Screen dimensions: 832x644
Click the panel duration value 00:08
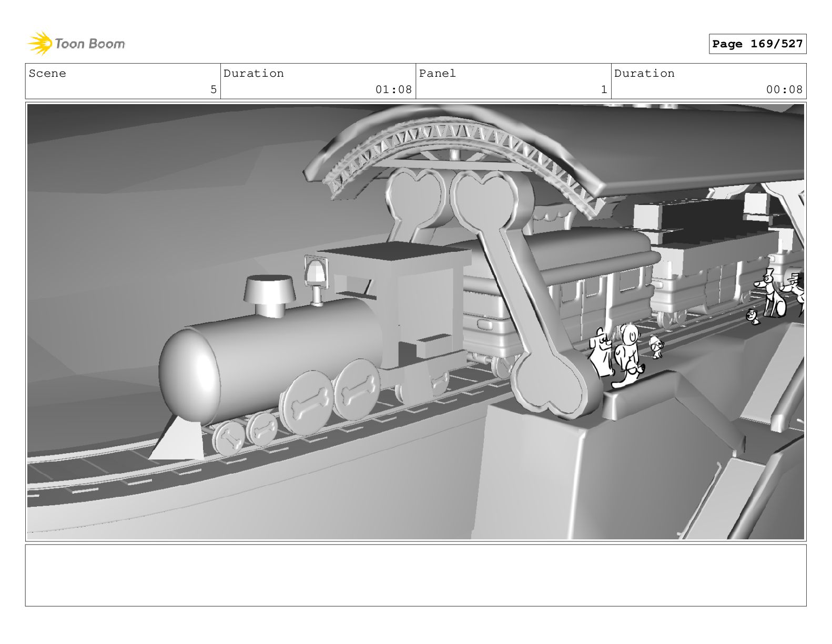coord(784,89)
